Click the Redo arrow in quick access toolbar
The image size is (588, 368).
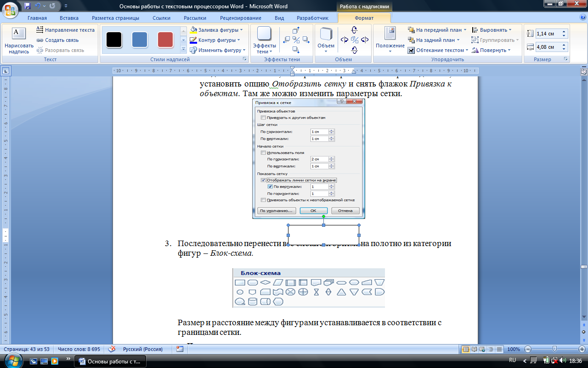click(52, 6)
